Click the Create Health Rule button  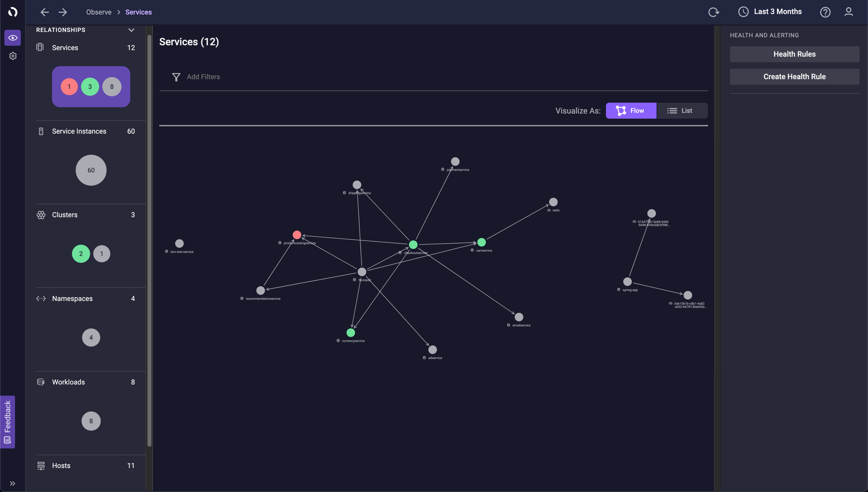pyautogui.click(x=794, y=77)
